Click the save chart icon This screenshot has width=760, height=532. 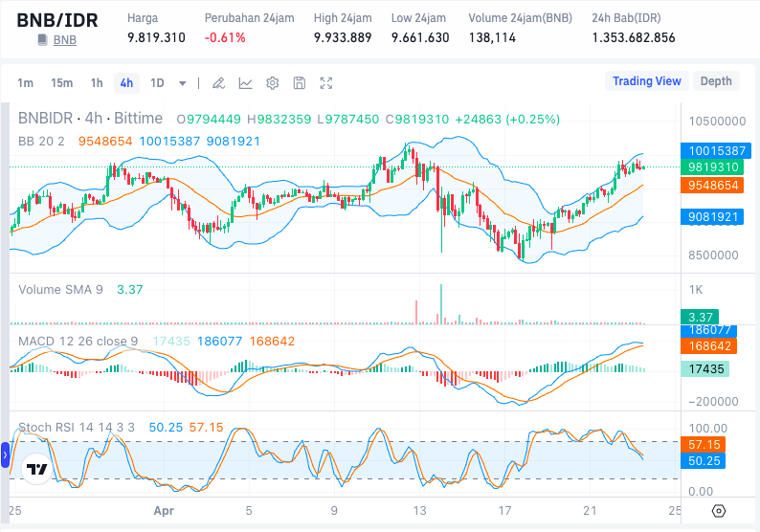click(300, 83)
